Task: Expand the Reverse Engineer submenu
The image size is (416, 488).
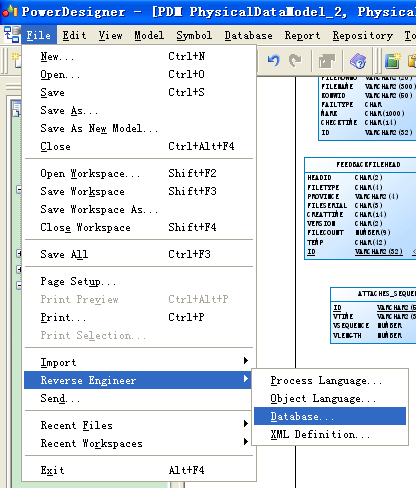Action: coord(138,380)
